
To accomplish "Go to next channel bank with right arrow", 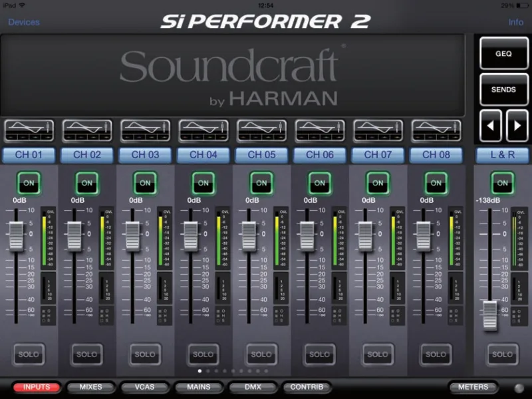I will click(x=517, y=126).
